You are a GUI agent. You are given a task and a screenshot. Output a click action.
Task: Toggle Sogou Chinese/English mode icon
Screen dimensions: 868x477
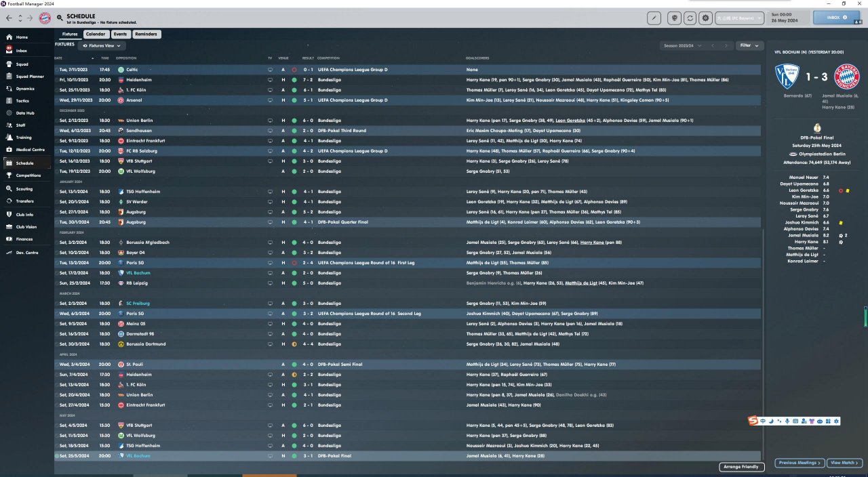point(763,421)
